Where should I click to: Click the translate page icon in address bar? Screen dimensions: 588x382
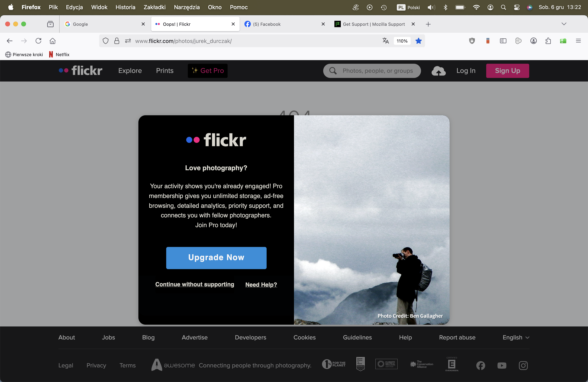point(385,41)
